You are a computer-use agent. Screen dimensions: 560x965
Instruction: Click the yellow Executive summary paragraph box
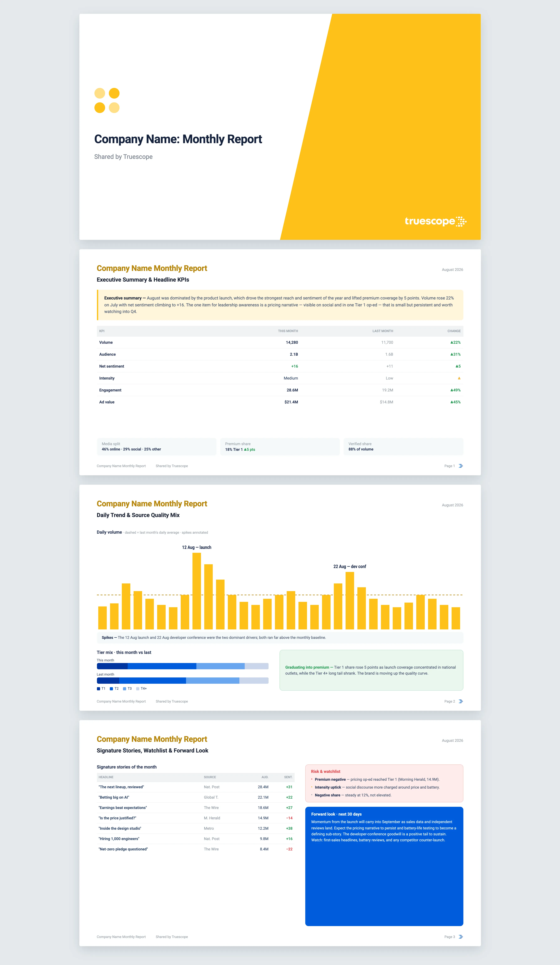point(280,305)
